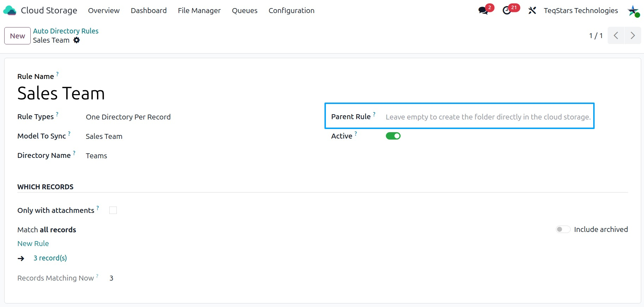Open the File Manager menu

click(199, 11)
